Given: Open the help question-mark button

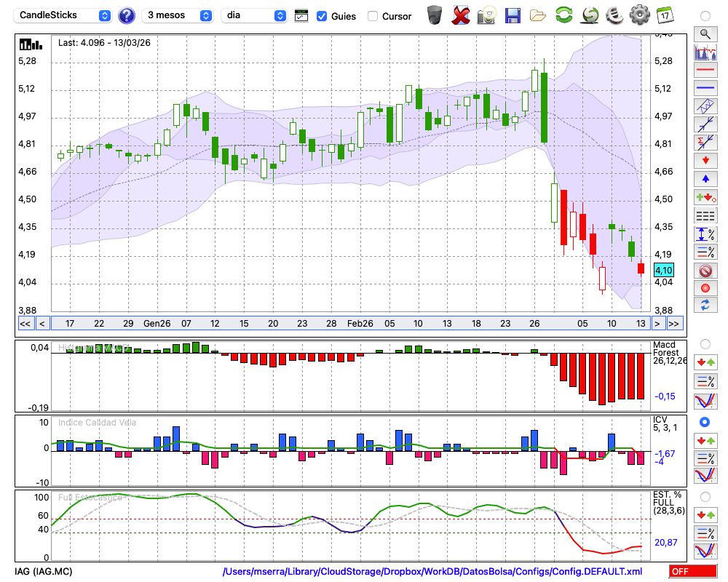Looking at the screenshot, I should (126, 16).
